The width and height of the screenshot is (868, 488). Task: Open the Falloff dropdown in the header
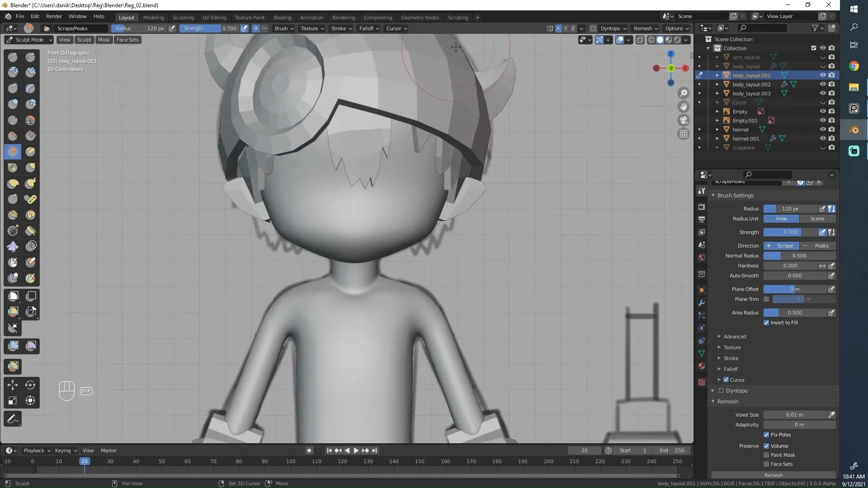(368, 28)
